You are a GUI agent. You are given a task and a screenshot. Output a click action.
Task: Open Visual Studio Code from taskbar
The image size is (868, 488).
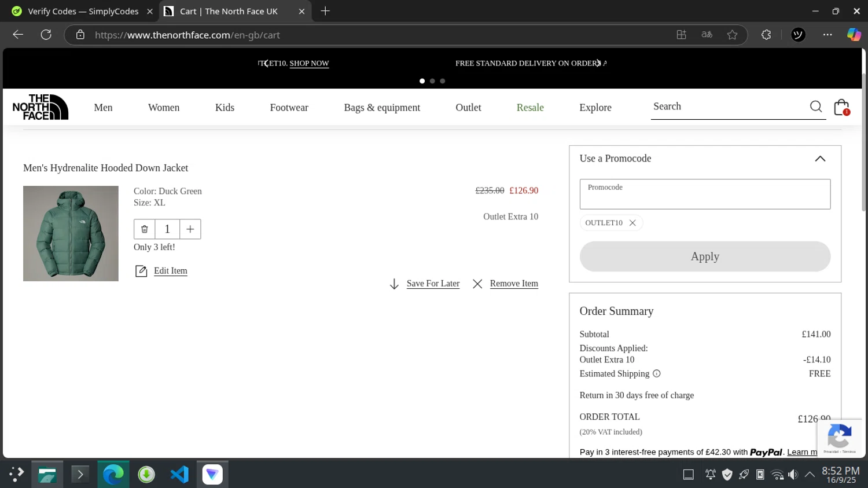179,475
